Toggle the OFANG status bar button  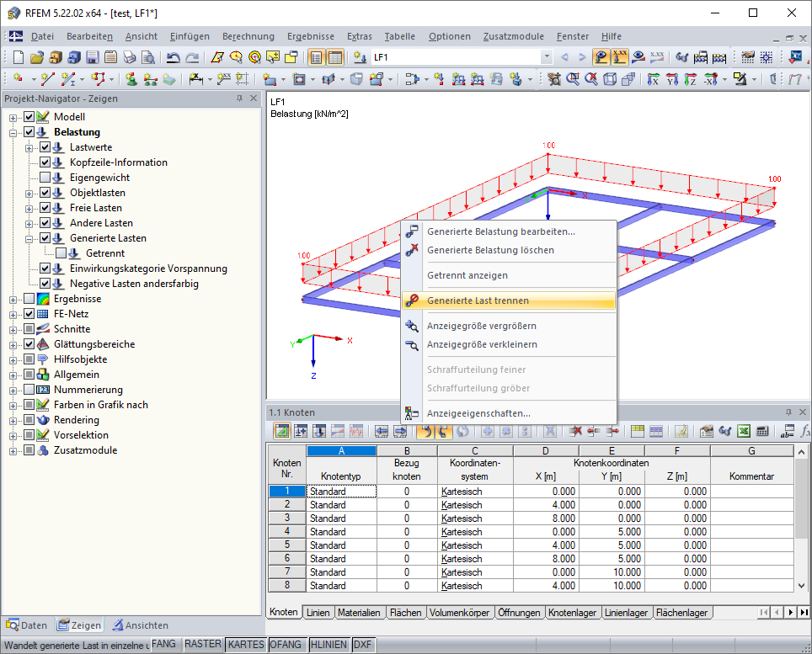(x=286, y=644)
